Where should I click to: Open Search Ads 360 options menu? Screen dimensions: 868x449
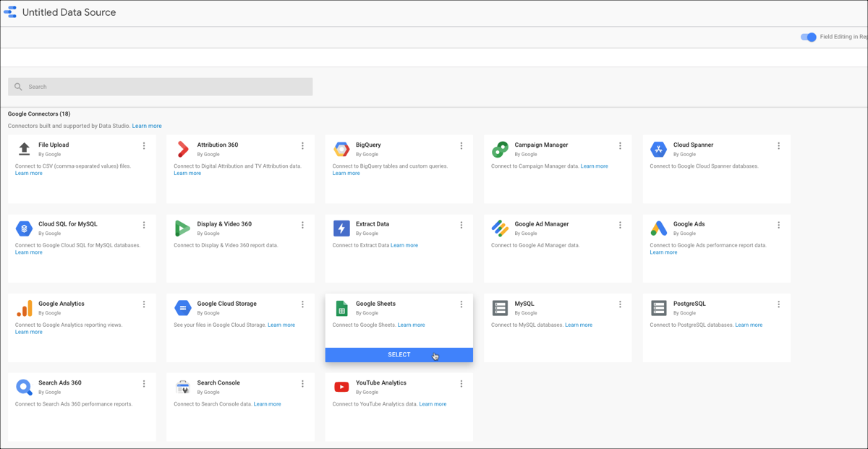click(144, 384)
